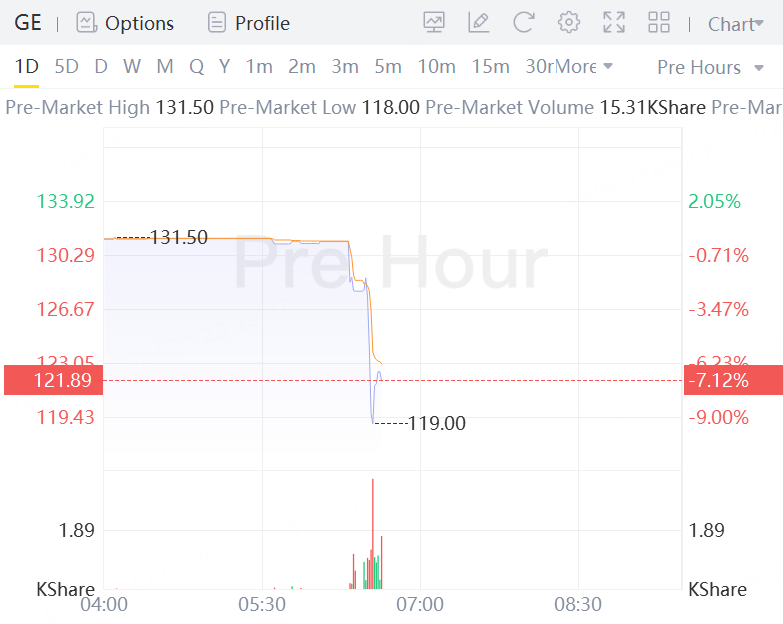Click the GE ticker symbol
Screen dimensions: 783x624
click(28, 23)
